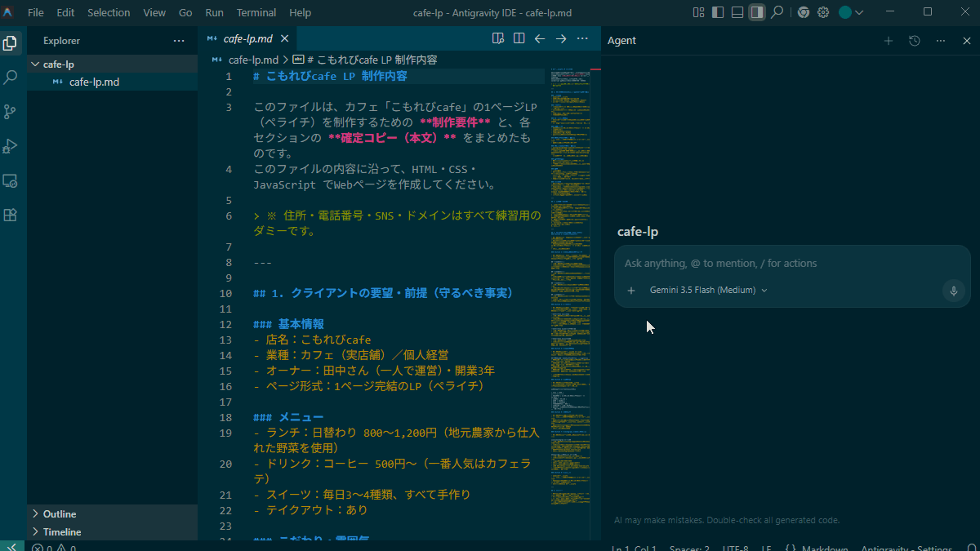This screenshot has height=551, width=980.
Task: Expand the account dropdown chevron
Action: (x=859, y=12)
